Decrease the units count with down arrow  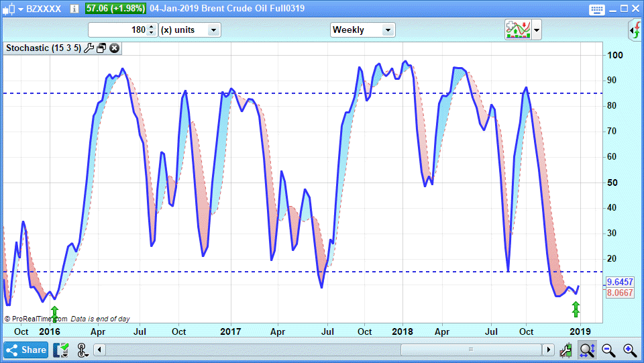click(152, 34)
